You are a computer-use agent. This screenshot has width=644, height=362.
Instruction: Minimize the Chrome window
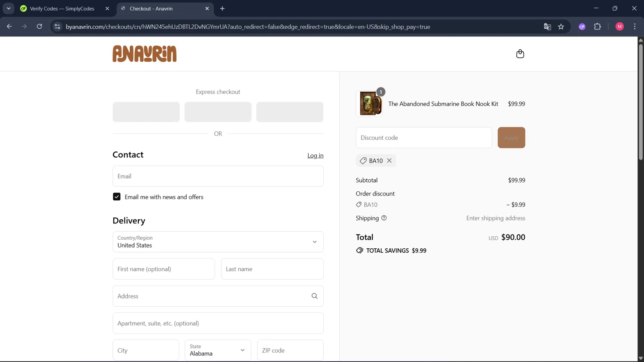(596, 9)
